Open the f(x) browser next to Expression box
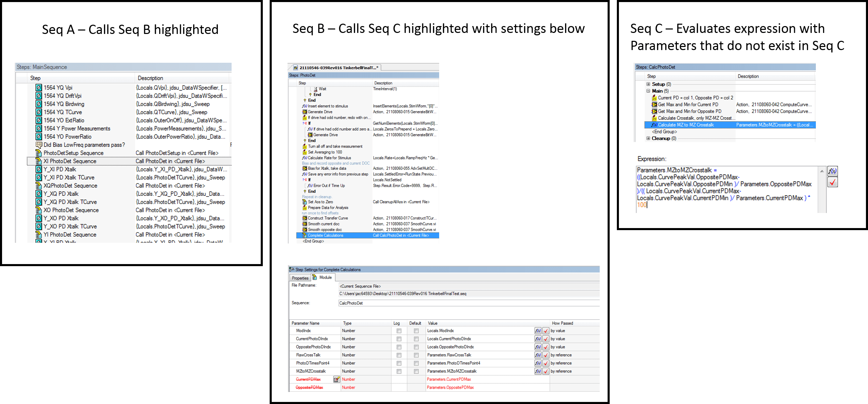868x404 pixels. 832,171
